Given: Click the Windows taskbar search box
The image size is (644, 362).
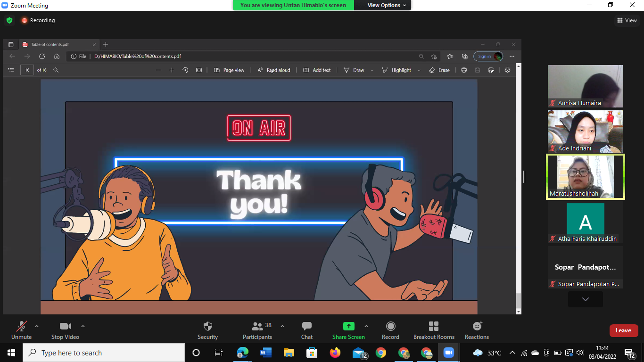Looking at the screenshot, I should [x=104, y=353].
